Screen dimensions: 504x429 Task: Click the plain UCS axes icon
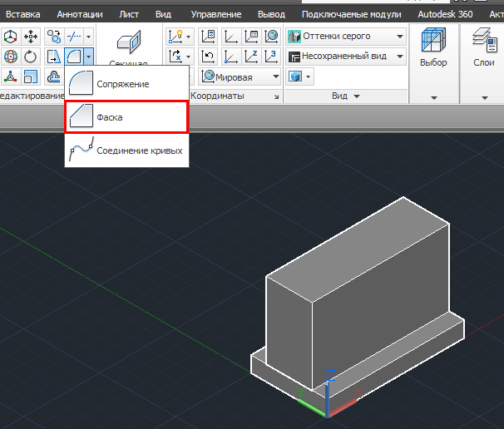click(230, 37)
